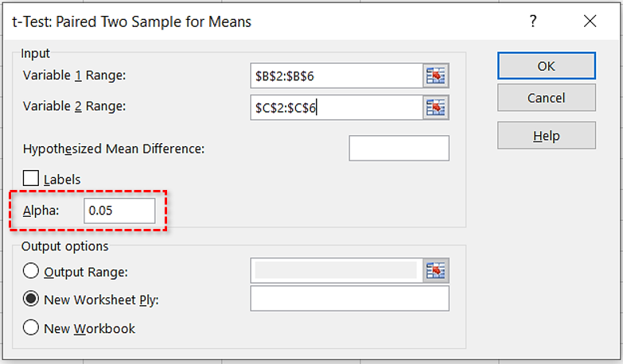Screen dimensions: 623x364
Task: Close the t-Test dialog with the X
Action: coord(590,21)
